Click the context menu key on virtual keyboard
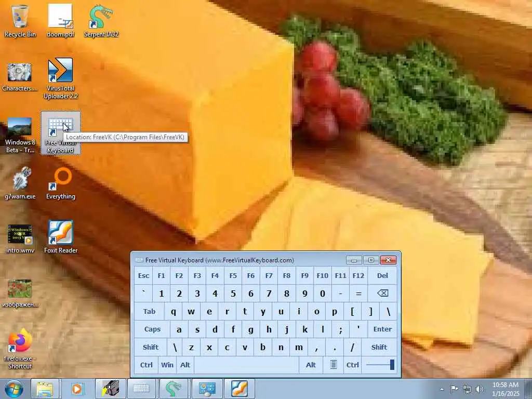Image resolution: width=532 pixels, height=399 pixels. tap(334, 365)
